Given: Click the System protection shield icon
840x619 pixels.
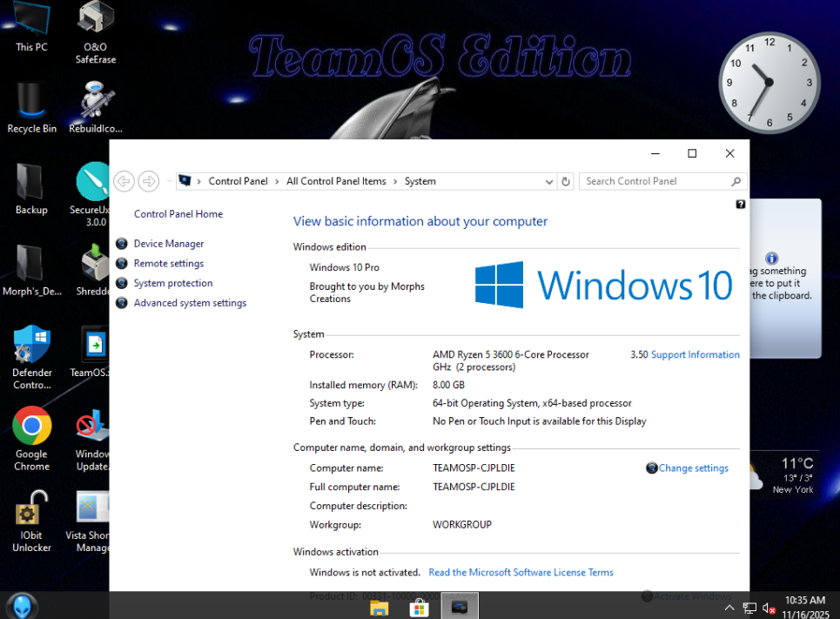Looking at the screenshot, I should tap(122, 283).
